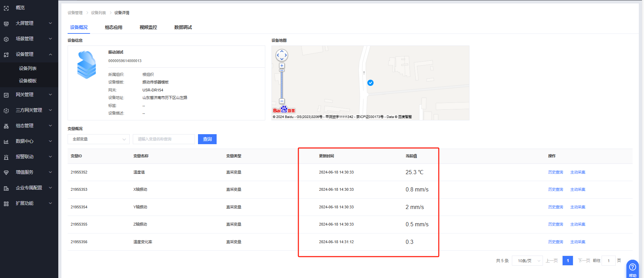Zoom out the map with minus button
This screenshot has width=644, height=278.
pos(282,101)
